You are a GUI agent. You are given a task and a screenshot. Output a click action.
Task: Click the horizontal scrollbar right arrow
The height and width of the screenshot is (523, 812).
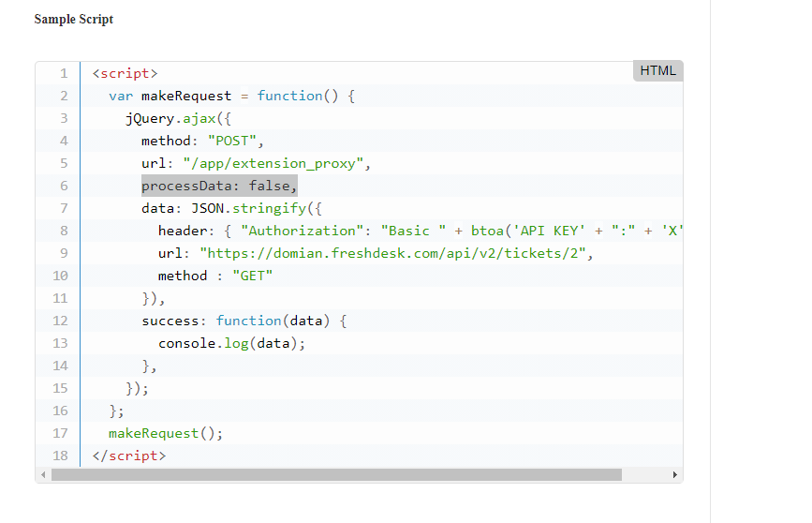tap(674, 475)
